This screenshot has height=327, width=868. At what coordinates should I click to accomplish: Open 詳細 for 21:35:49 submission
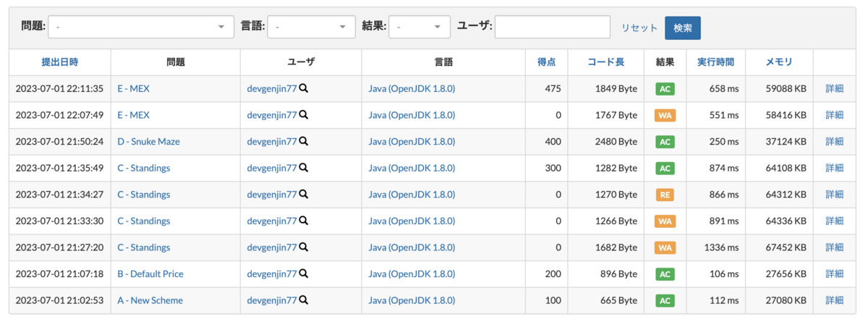point(835,168)
